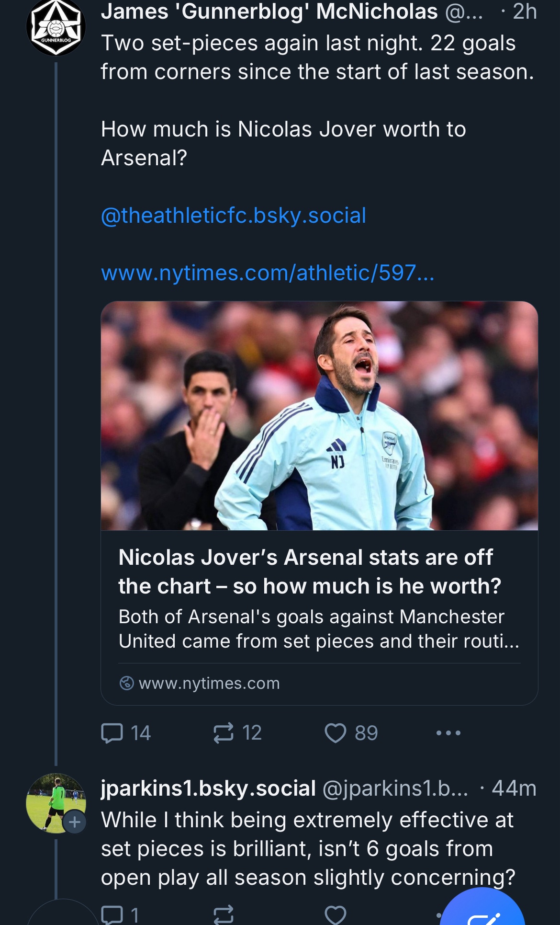
Task: Repost jparkins1's reply
Action: (x=224, y=914)
